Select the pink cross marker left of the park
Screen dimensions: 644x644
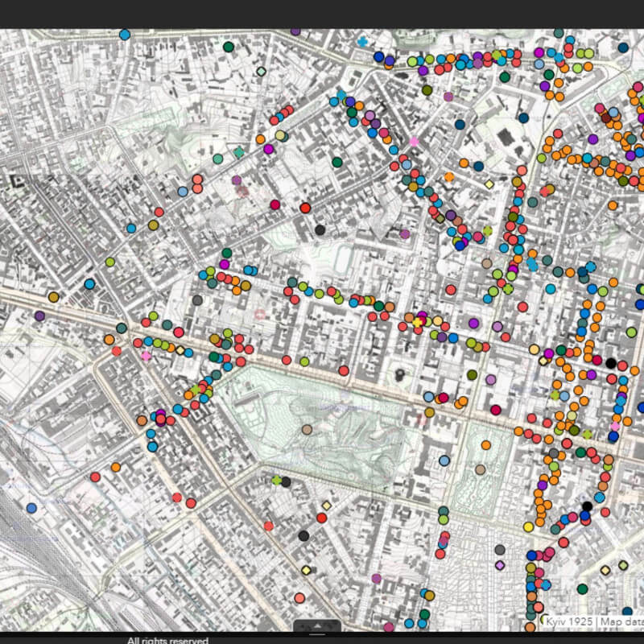[x=146, y=355]
